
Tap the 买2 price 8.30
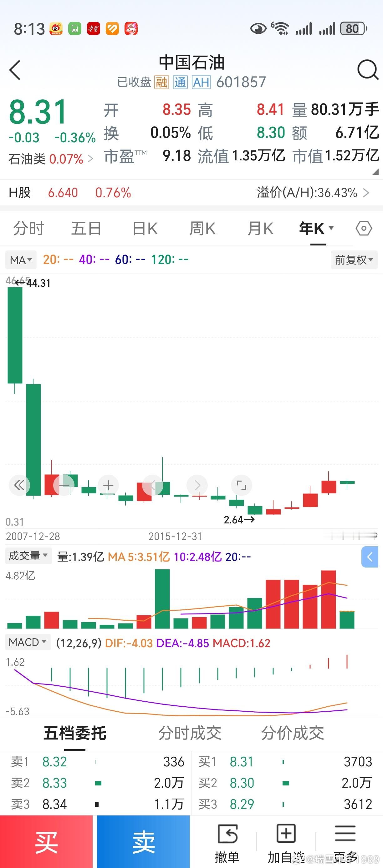coord(242,783)
